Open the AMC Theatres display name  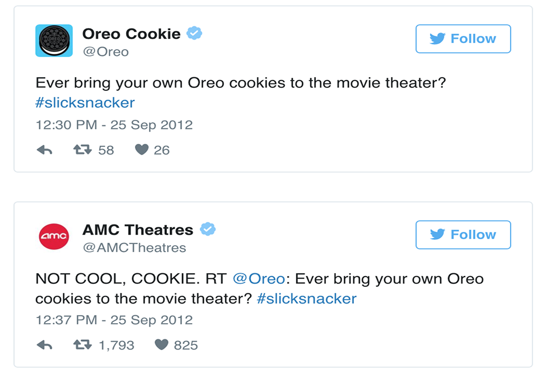pyautogui.click(x=138, y=230)
